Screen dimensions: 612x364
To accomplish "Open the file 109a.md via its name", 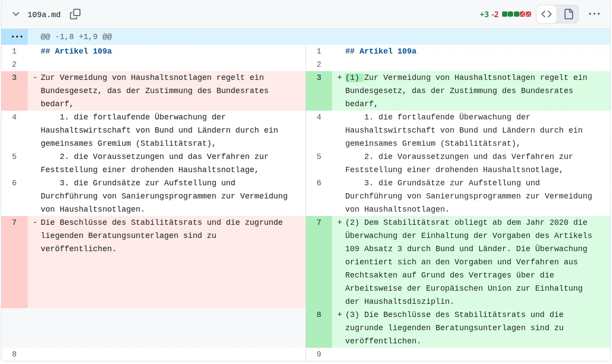I will (x=44, y=14).
